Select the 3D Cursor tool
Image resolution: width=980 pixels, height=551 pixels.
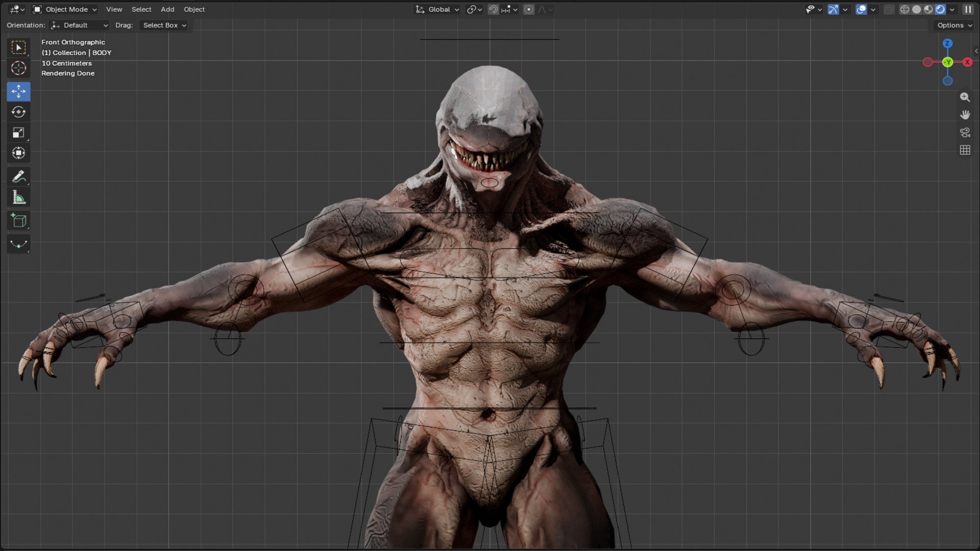pos(18,68)
